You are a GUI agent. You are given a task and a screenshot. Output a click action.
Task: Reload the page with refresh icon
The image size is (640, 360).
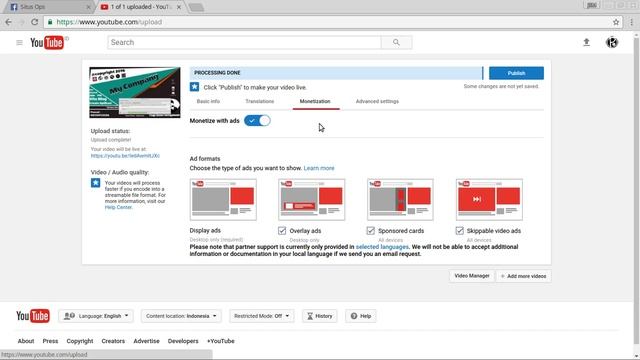coord(35,22)
